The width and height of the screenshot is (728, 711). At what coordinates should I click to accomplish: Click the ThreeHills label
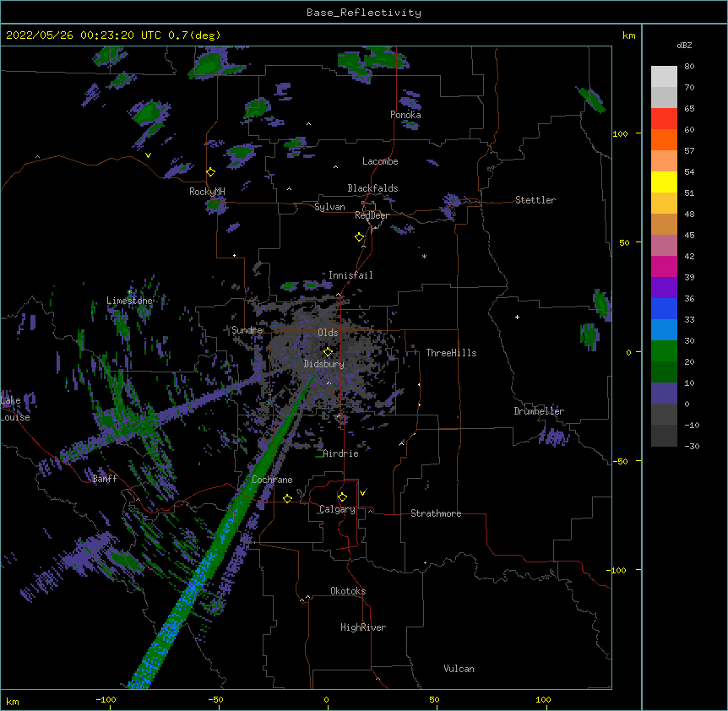(x=451, y=353)
